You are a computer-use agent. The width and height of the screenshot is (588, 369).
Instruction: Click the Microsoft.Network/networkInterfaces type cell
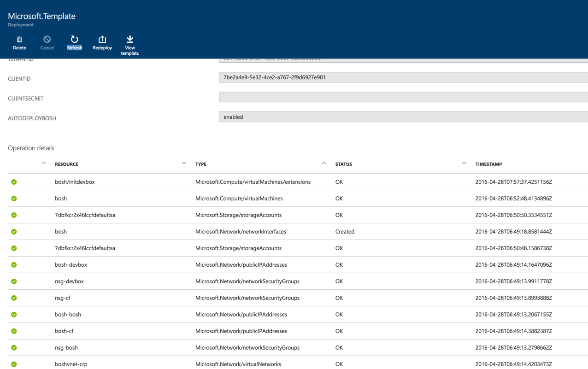point(241,232)
